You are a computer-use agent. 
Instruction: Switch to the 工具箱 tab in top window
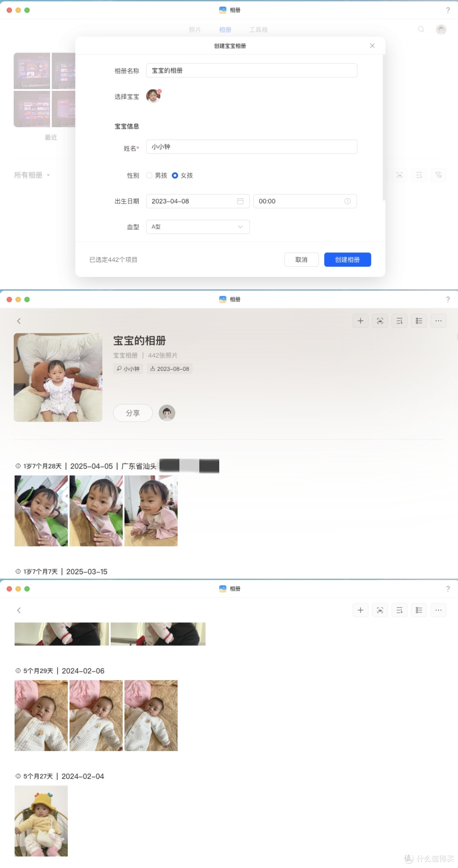(258, 30)
